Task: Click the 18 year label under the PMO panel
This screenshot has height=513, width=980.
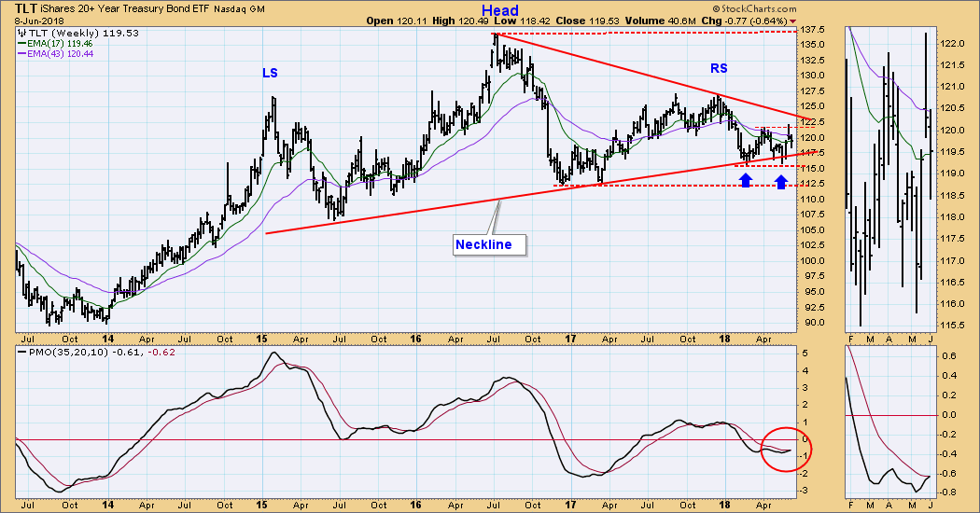Action: click(725, 505)
